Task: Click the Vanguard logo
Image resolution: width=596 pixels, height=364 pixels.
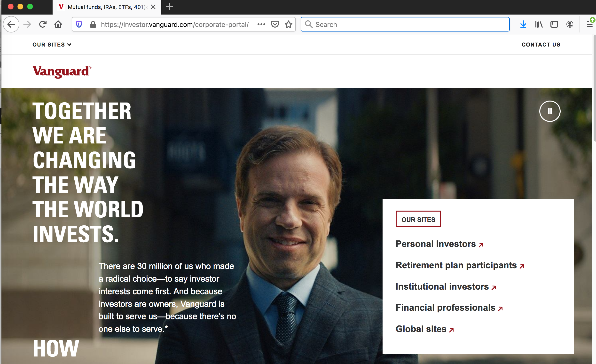Action: [62, 72]
